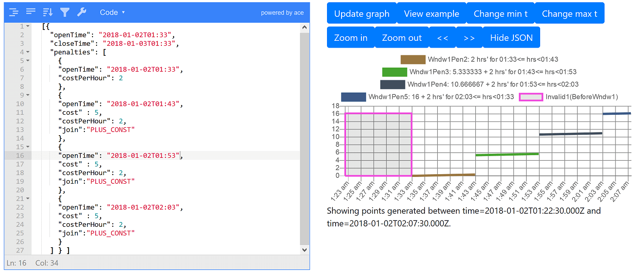The height and width of the screenshot is (274, 644).
Task: Pan the graph right with >> button
Action: pyautogui.click(x=469, y=38)
